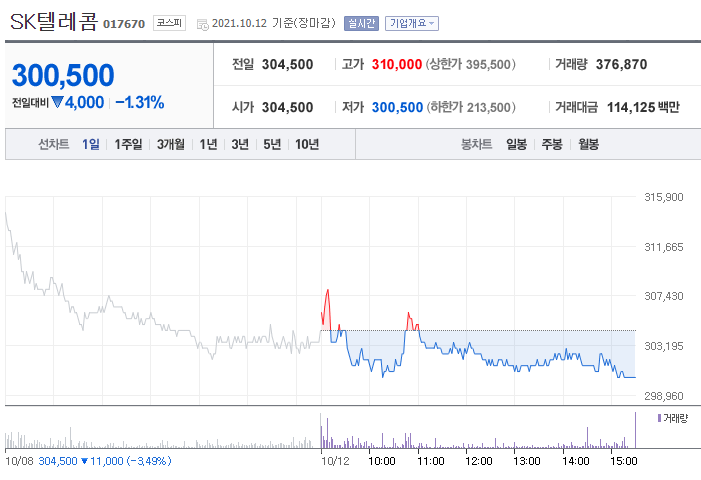
Task: Click 시가 value 304,500
Action: (287, 107)
